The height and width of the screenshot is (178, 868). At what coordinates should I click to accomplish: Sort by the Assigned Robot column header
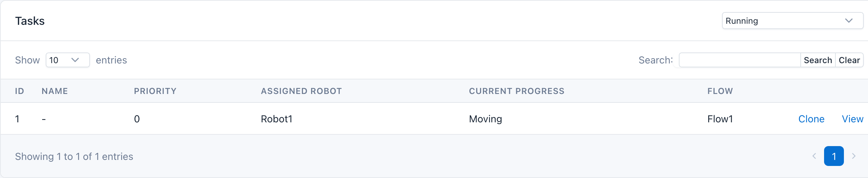tap(301, 91)
